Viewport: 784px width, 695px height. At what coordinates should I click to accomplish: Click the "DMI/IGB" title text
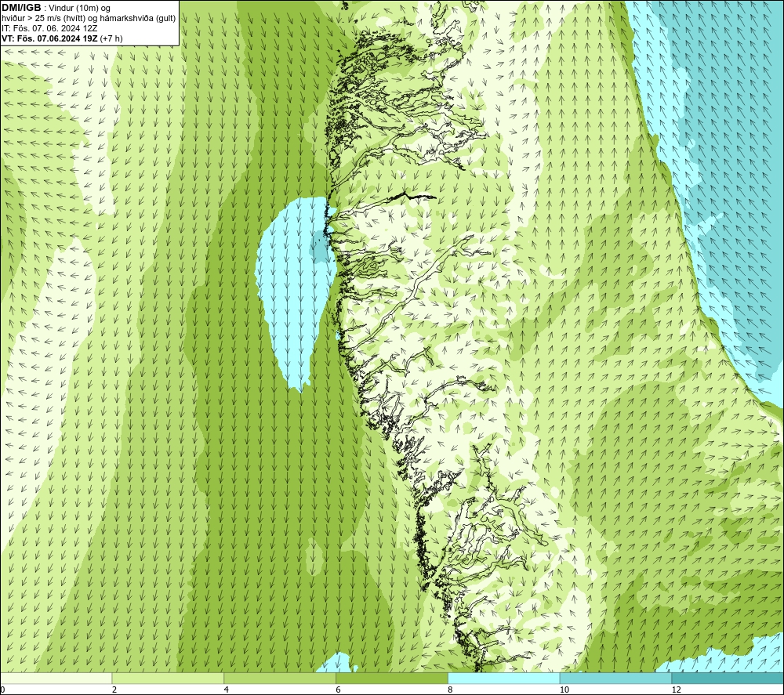[x=21, y=8]
